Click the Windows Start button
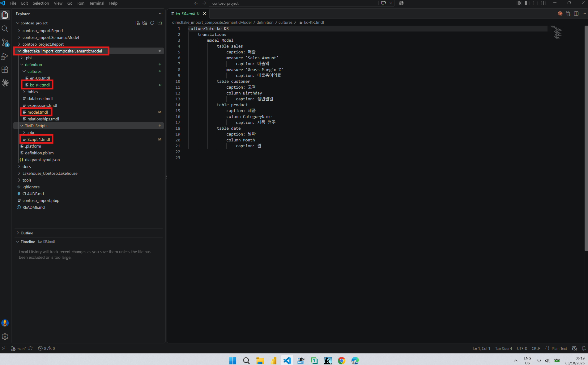Viewport: 588px width, 365px height. (232, 360)
